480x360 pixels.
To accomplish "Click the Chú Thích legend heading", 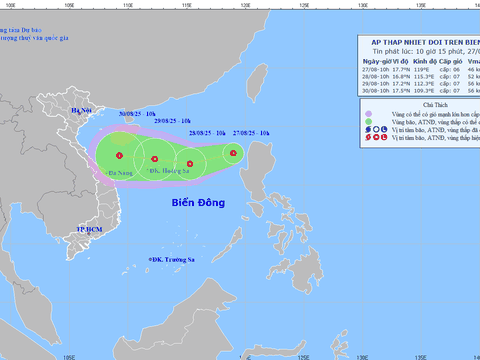I will coord(435,105).
